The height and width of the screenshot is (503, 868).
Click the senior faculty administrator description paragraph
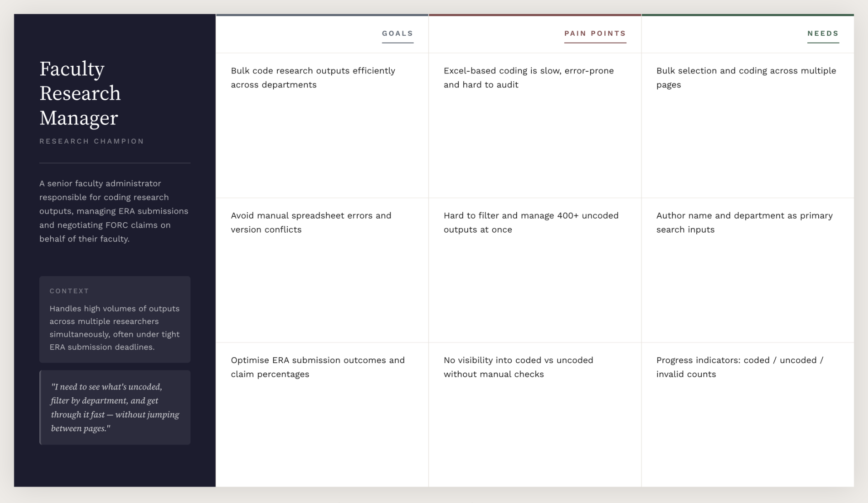point(114,211)
